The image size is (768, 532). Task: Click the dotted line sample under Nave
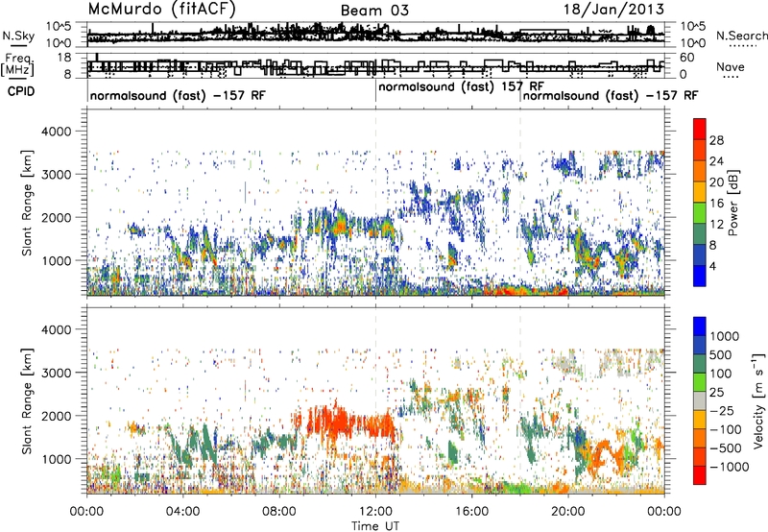point(731,77)
